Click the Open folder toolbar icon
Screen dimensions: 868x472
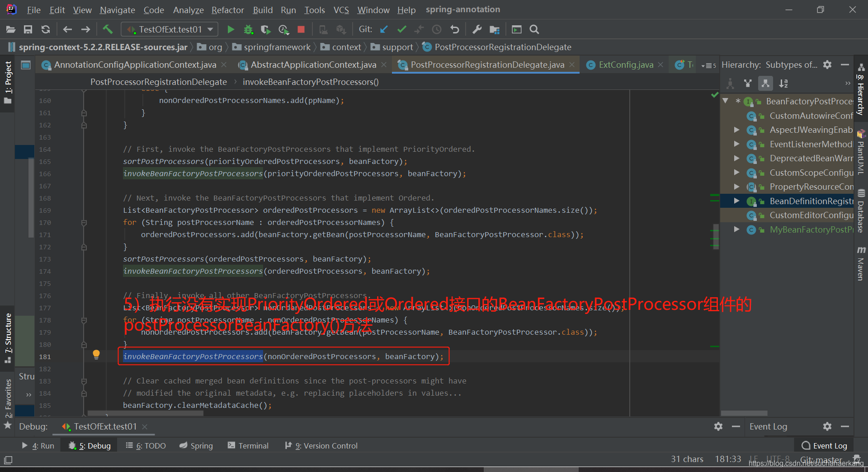[x=11, y=29]
